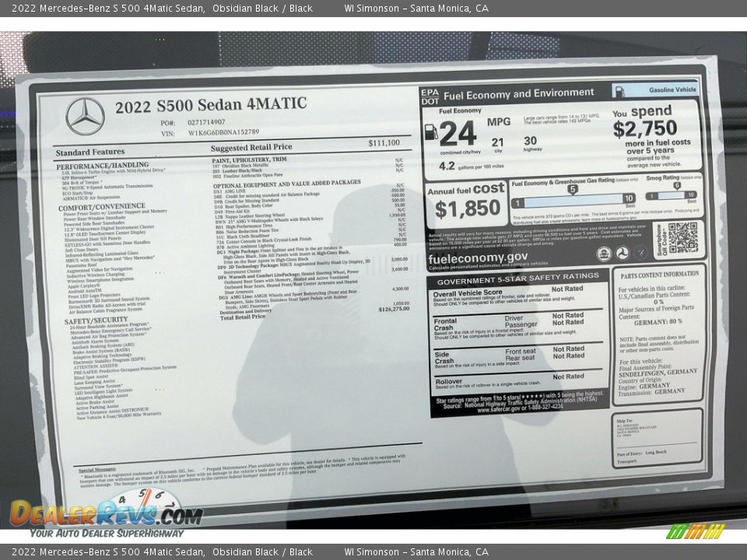The width and height of the screenshot is (747, 560).
Task: Click the Parts Content Information heading
Action: pyautogui.click(x=659, y=275)
